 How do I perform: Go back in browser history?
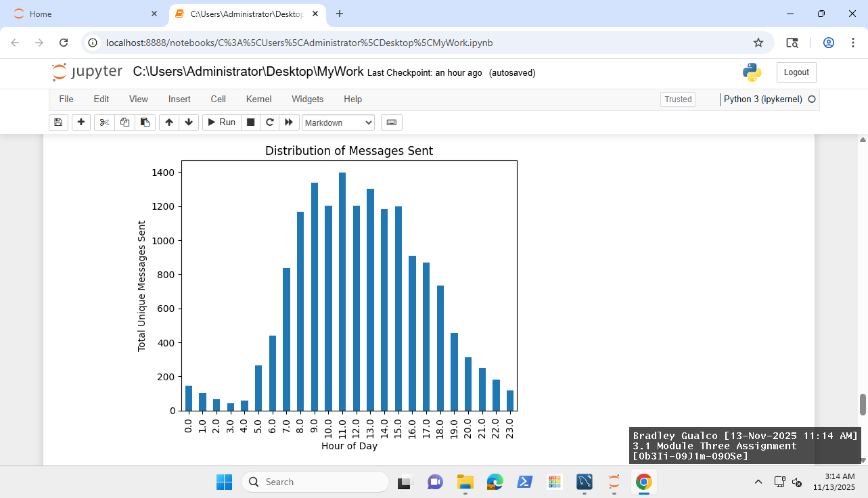[16, 43]
